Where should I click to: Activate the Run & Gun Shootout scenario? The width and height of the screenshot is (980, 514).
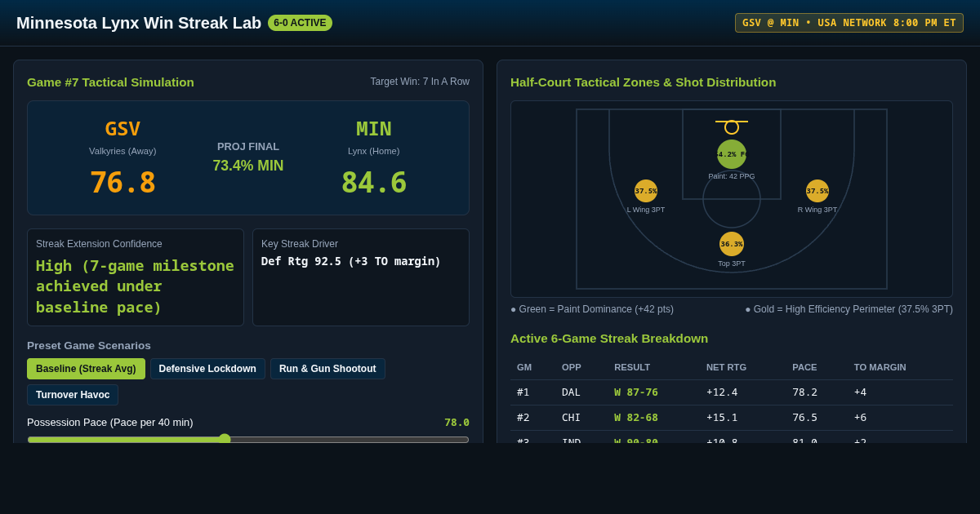pyautogui.click(x=327, y=369)
